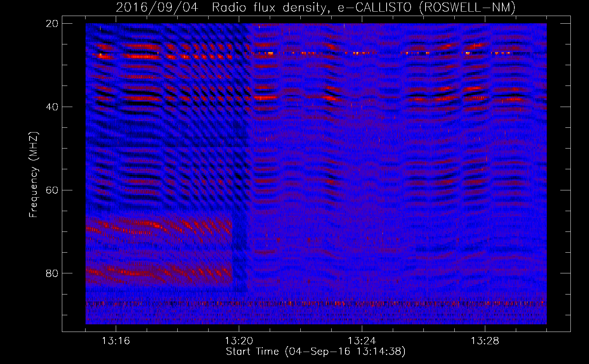
Task: Select the '13:24' time tick label
Action: 362,341
